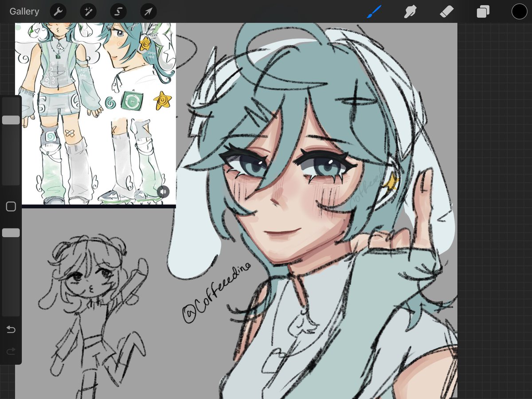Undo the last stroke
Image resolution: width=532 pixels, height=399 pixels.
tap(11, 329)
